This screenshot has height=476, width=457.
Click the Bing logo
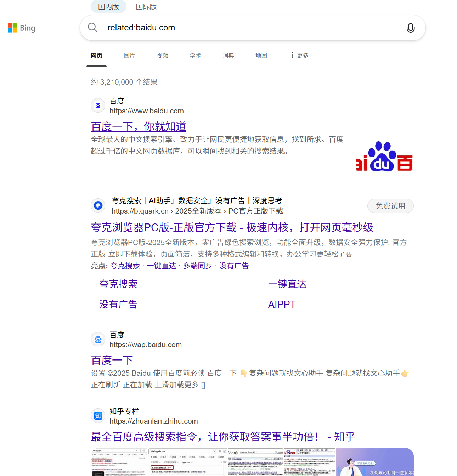22,28
